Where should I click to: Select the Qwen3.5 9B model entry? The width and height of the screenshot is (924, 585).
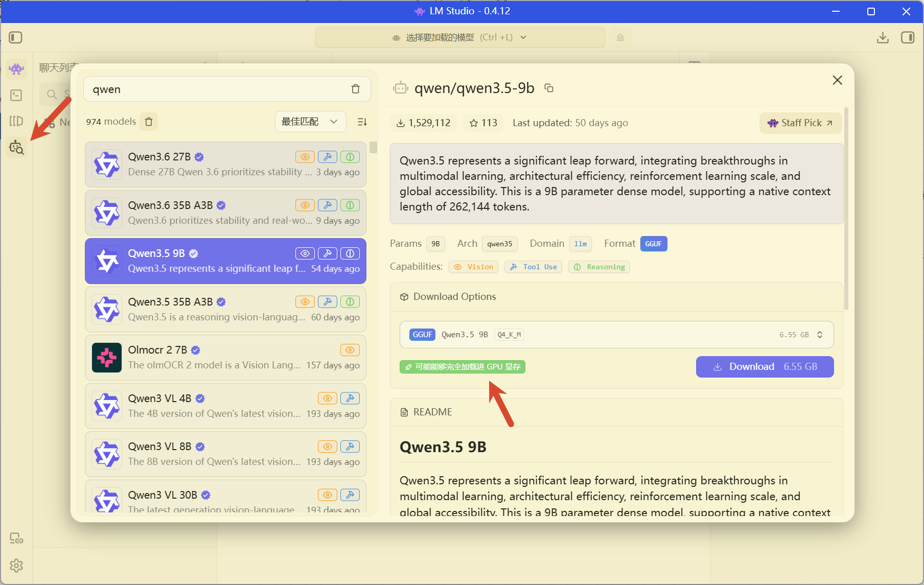pyautogui.click(x=225, y=261)
